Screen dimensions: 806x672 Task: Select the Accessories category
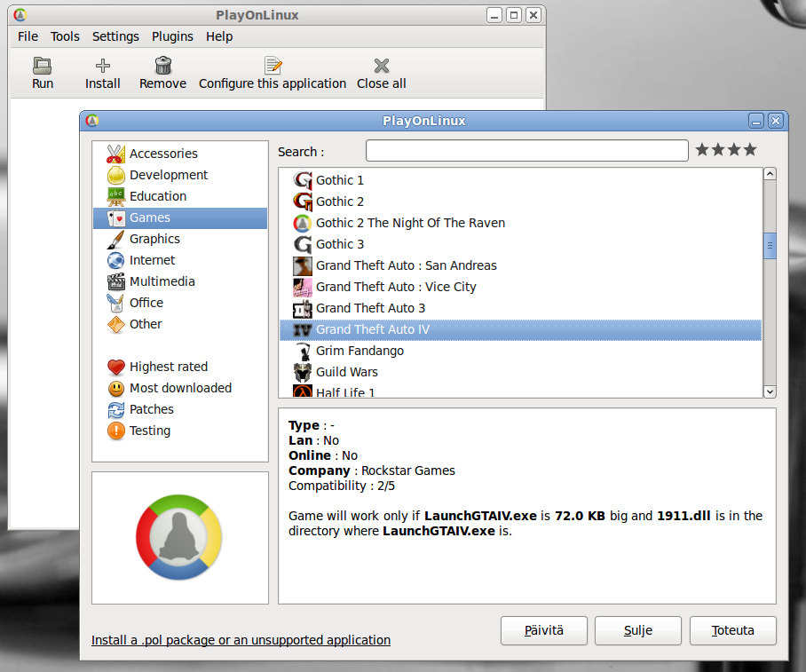(163, 154)
